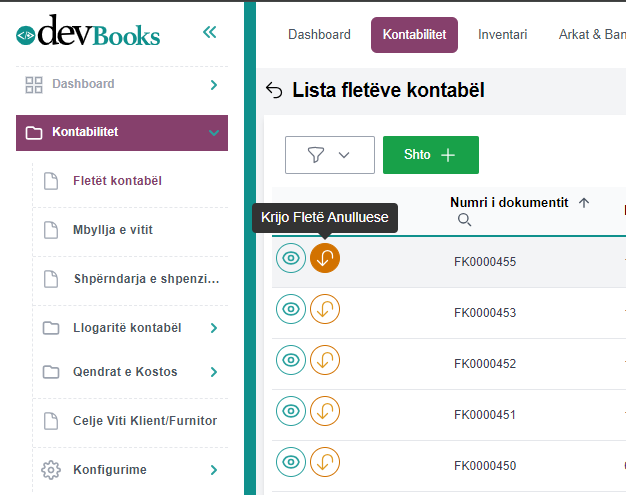626x495 pixels.
Task: Click the green Shto button
Action: click(x=430, y=155)
